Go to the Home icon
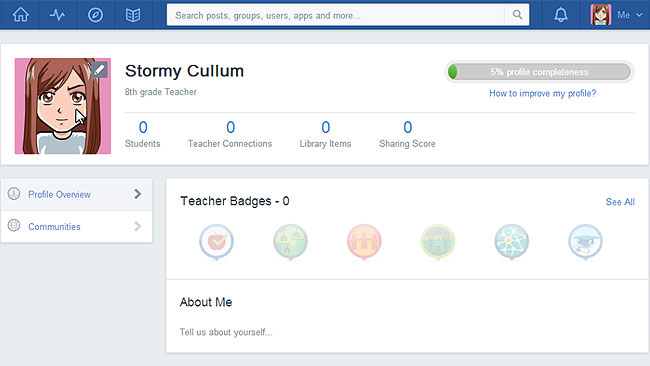 pos(20,15)
